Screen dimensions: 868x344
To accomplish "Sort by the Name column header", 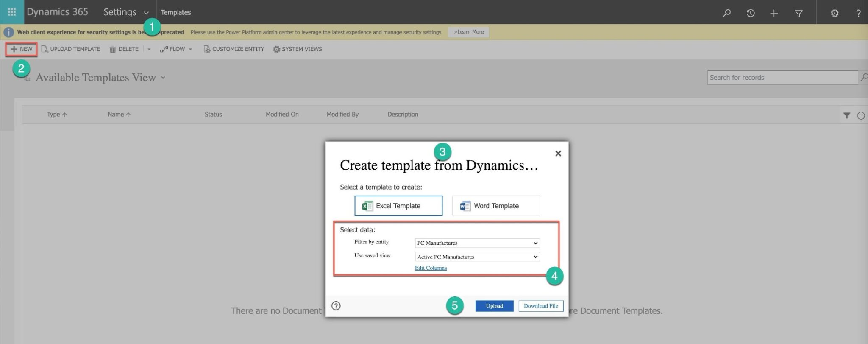I will [x=119, y=115].
